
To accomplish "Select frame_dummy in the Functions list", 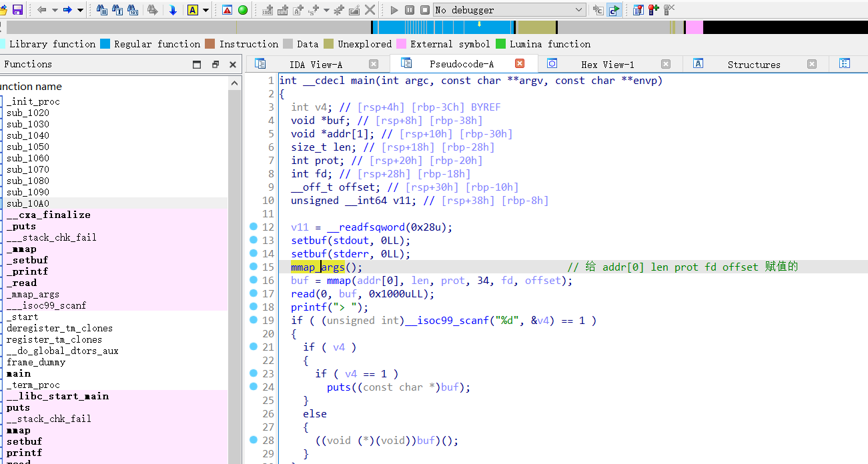I will click(x=36, y=362).
